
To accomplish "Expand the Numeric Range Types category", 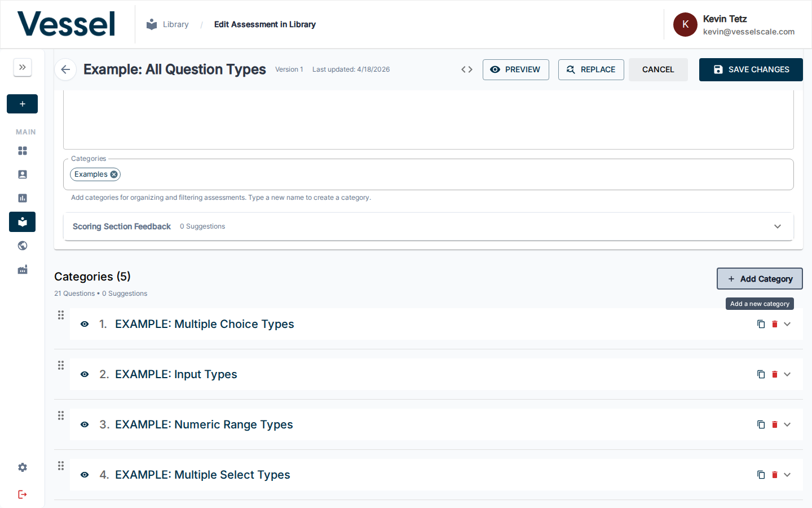I will [787, 424].
